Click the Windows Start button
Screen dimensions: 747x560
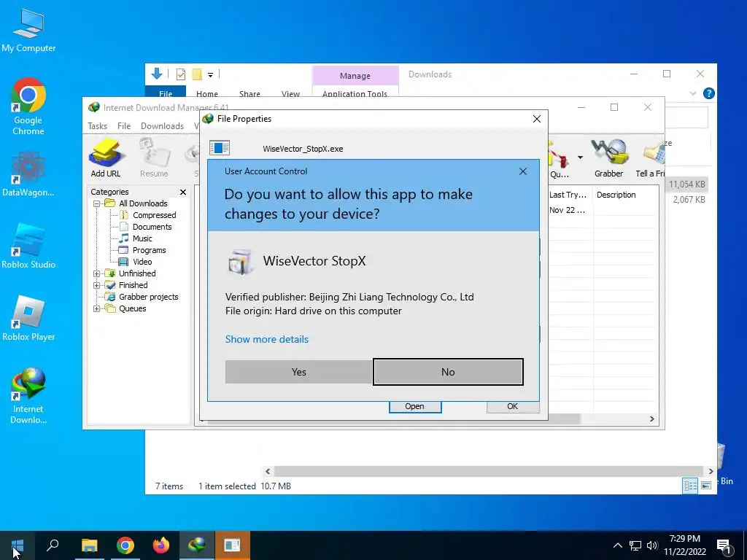pyautogui.click(x=18, y=545)
